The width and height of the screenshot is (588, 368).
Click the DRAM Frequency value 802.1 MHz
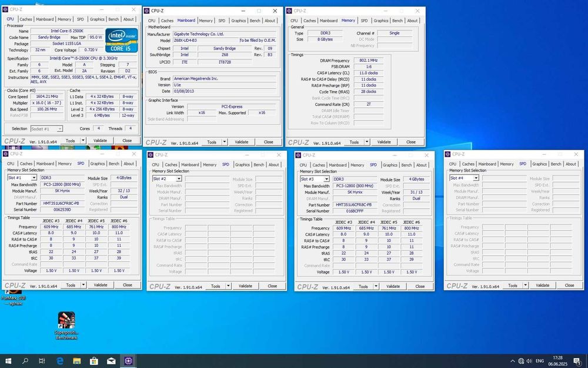368,61
